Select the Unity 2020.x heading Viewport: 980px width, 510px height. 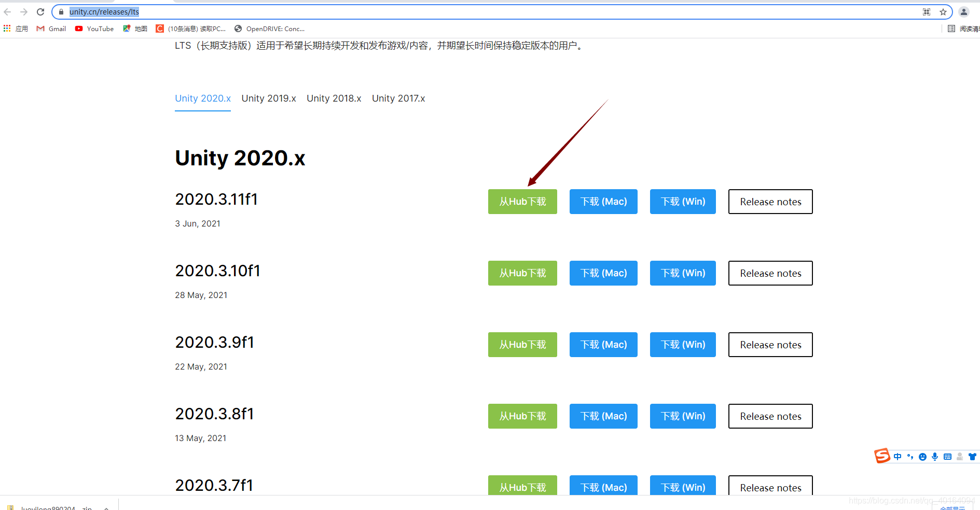click(x=240, y=158)
